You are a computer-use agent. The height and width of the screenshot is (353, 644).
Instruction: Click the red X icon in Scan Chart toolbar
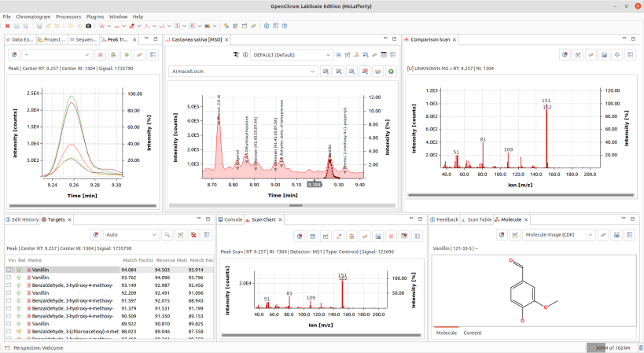tap(391, 237)
